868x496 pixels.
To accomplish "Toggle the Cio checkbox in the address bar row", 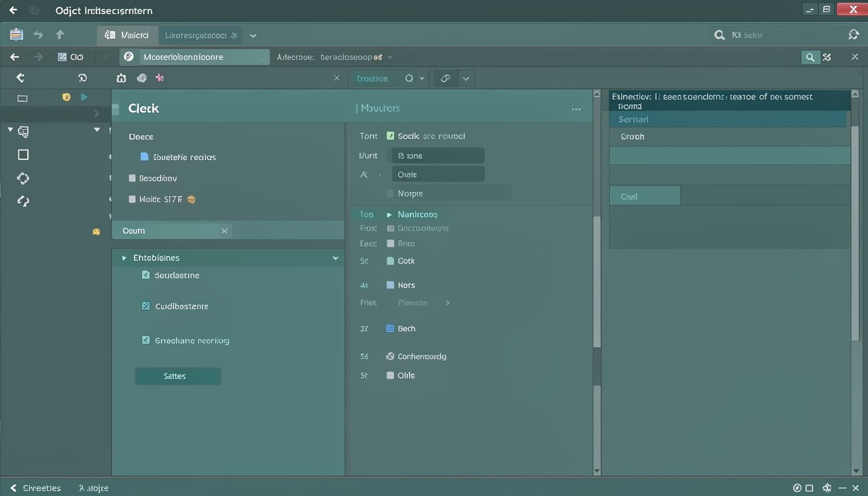I will 62,57.
